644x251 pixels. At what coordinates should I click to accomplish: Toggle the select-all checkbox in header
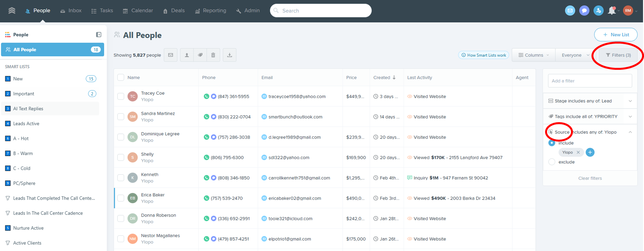point(121,78)
